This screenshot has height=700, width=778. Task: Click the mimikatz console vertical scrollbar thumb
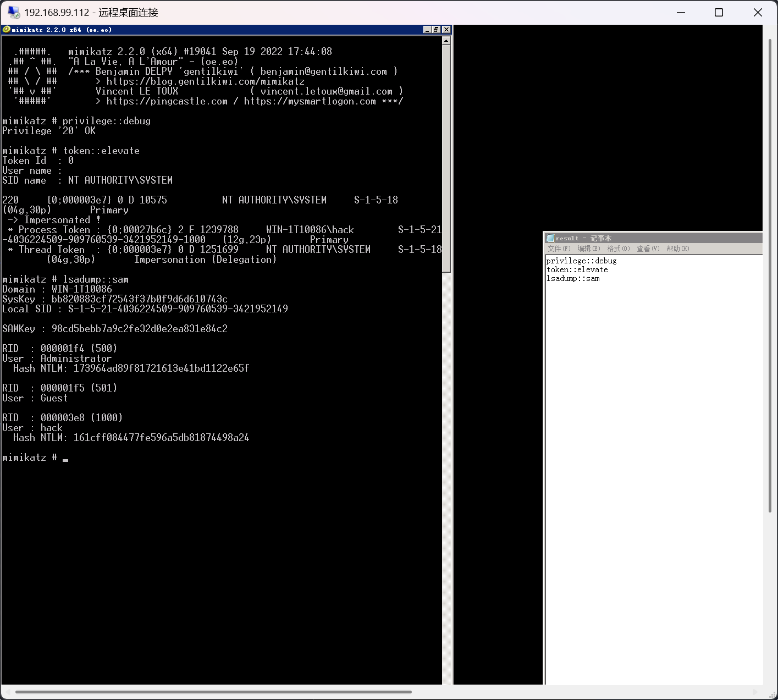446,159
